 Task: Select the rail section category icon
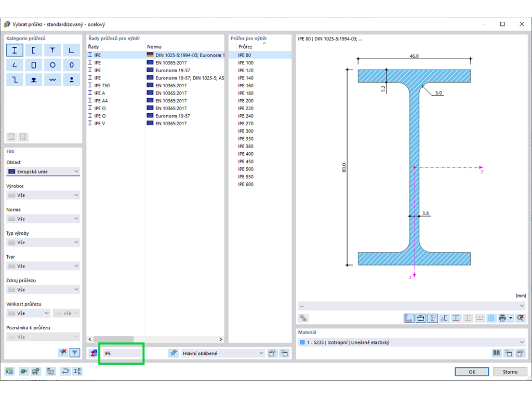[34, 79]
